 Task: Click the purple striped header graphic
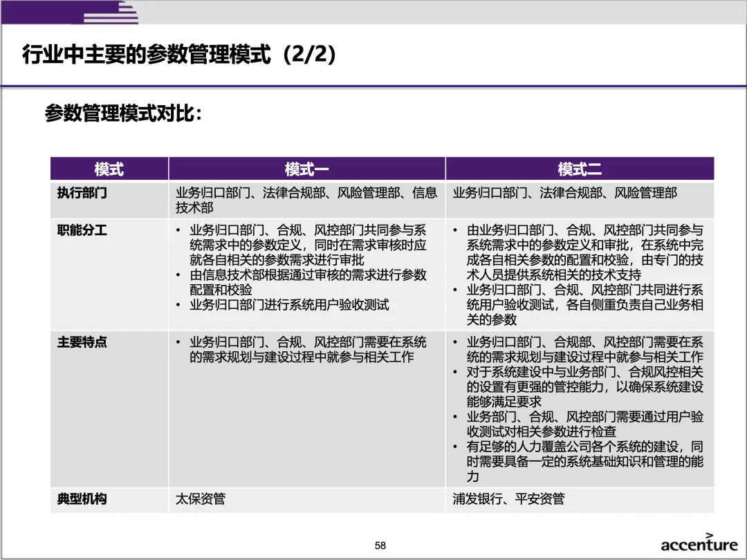tap(70, 12)
